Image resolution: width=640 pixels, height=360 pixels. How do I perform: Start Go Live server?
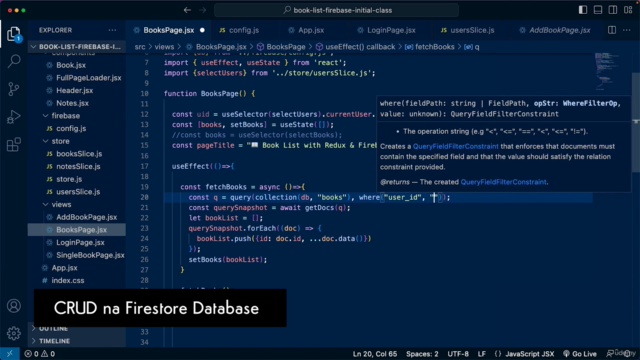580,354
